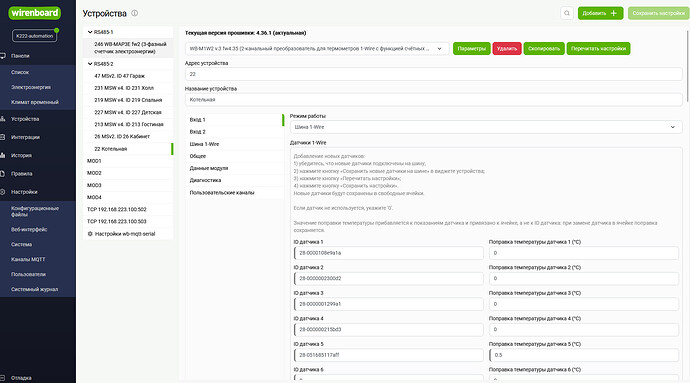The image size is (690, 383).
Task: Click the ID датчика 1 field
Action: (x=389, y=253)
